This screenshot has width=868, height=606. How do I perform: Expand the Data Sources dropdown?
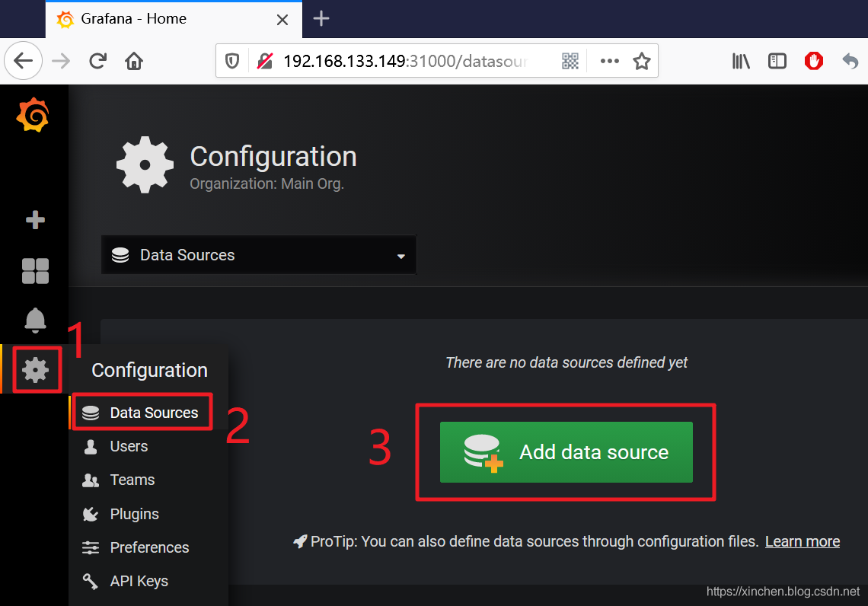tap(259, 254)
